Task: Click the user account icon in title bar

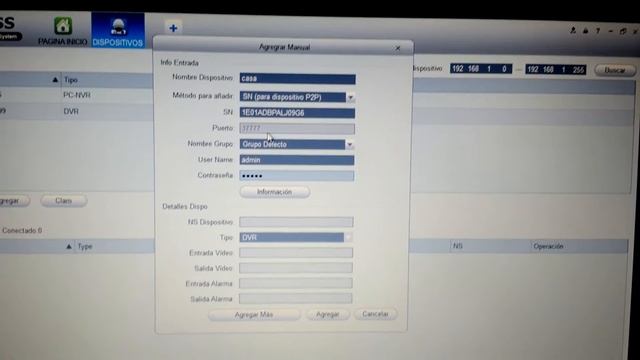Action: tap(573, 30)
